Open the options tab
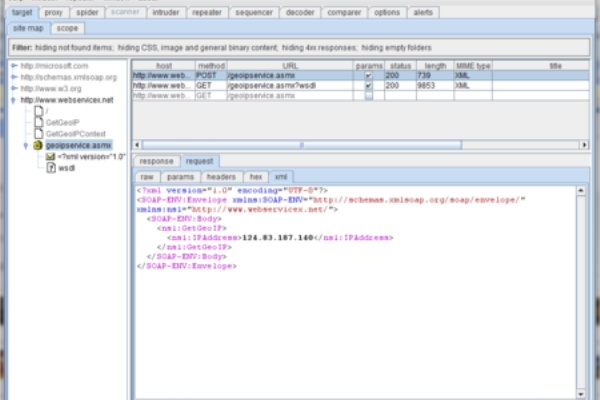This screenshot has width=600, height=400. click(387, 13)
